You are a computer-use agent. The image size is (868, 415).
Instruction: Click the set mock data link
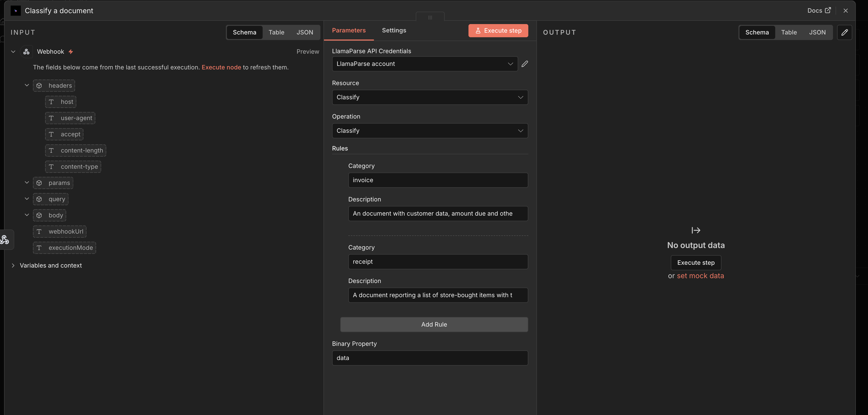[700, 276]
